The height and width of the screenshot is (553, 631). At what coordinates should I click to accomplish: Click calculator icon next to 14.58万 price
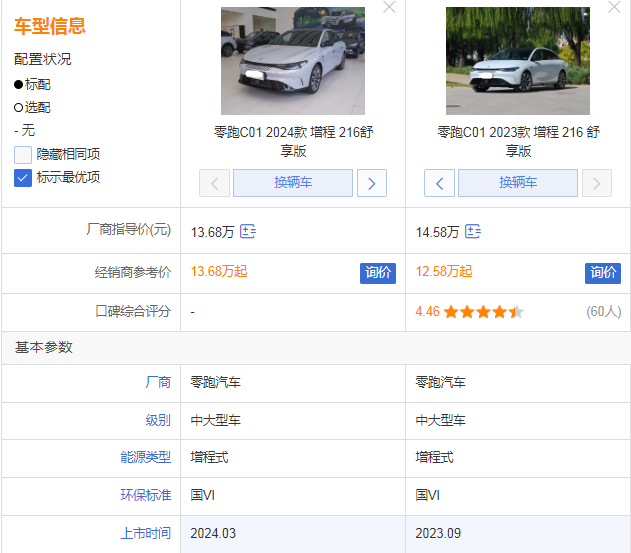pyautogui.click(x=473, y=231)
